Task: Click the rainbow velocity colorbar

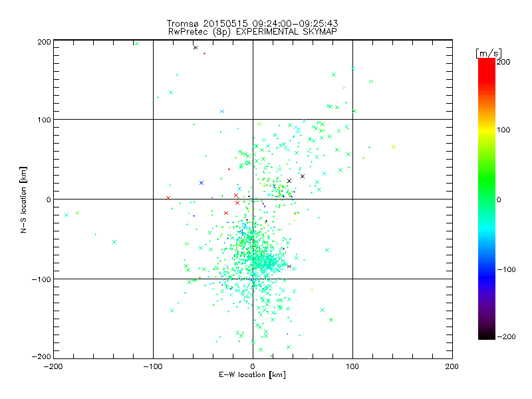Action: [487, 198]
